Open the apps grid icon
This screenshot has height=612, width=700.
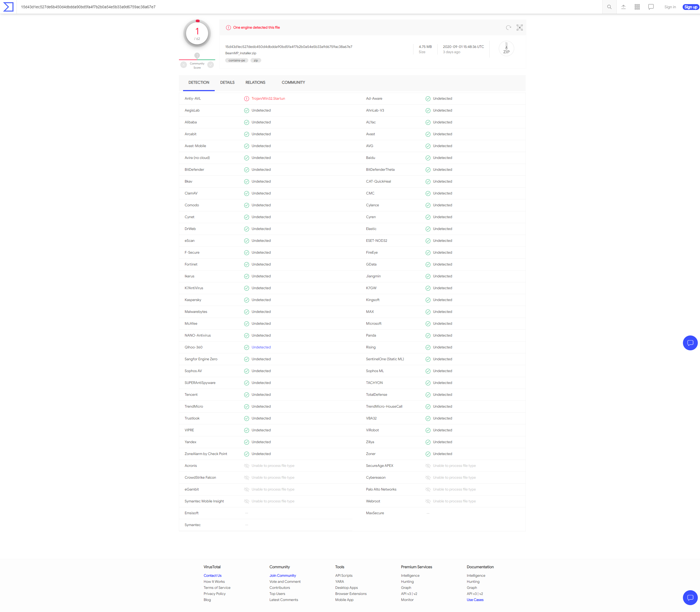637,7
